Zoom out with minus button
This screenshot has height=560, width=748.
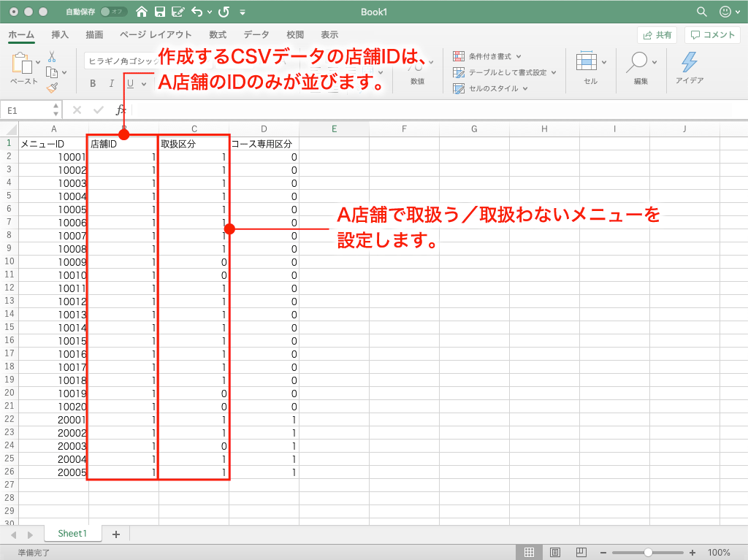coord(603,553)
